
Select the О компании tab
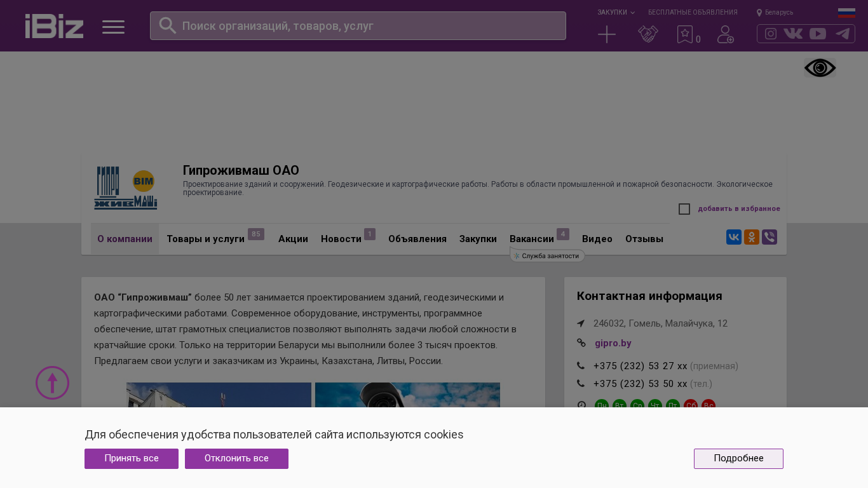(x=125, y=239)
